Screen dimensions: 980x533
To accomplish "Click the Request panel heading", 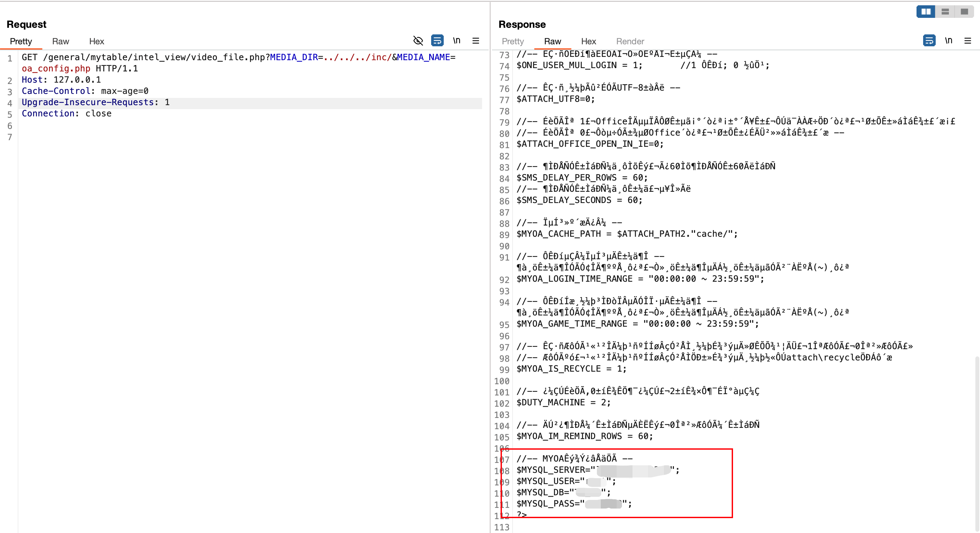I will tap(26, 24).
